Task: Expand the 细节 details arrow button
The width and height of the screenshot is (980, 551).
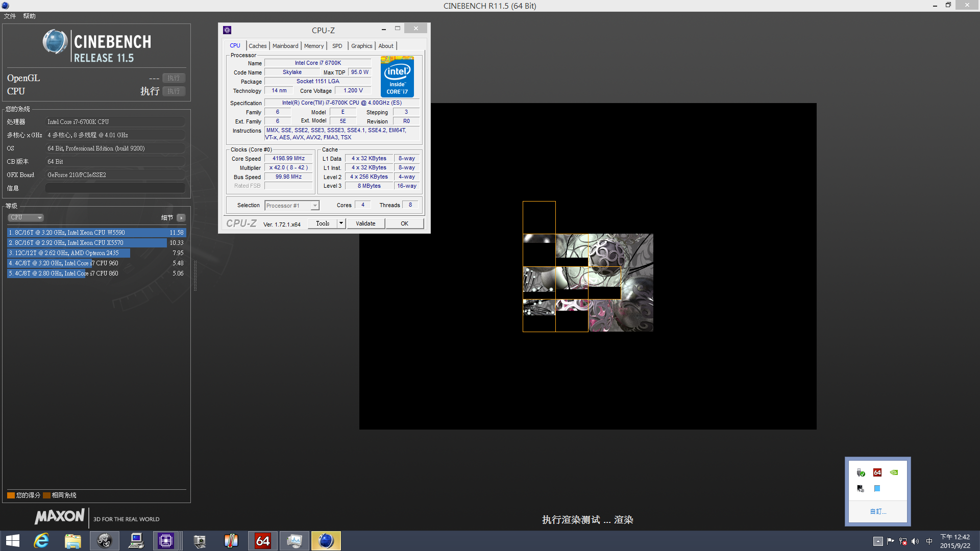Action: coord(181,218)
